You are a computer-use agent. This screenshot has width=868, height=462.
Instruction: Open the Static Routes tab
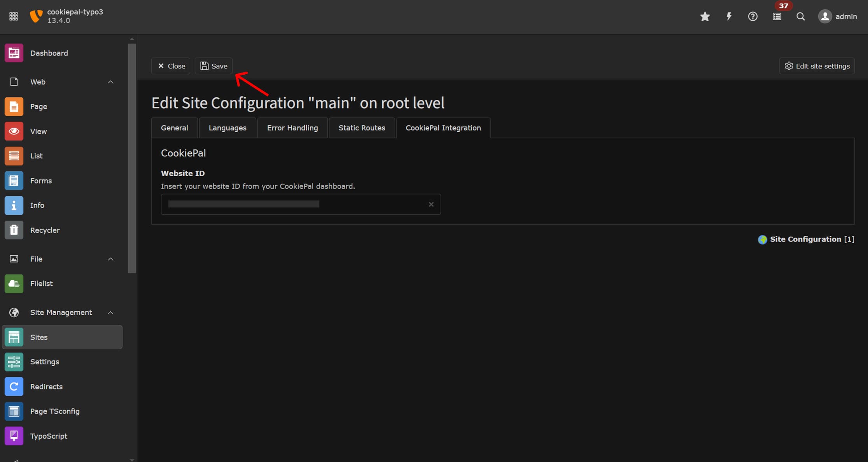click(x=362, y=128)
